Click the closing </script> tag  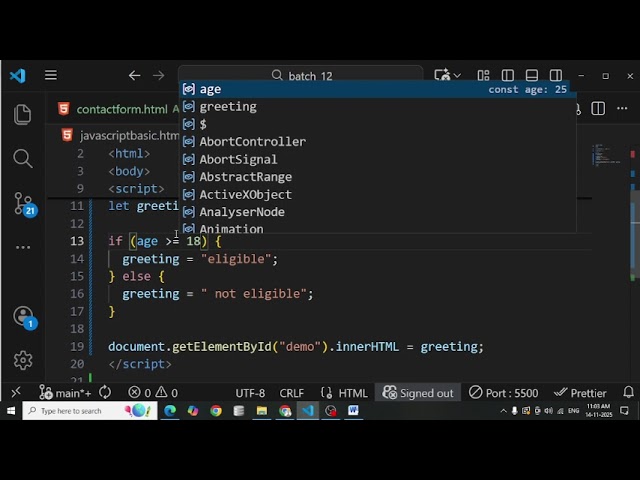pos(140,364)
